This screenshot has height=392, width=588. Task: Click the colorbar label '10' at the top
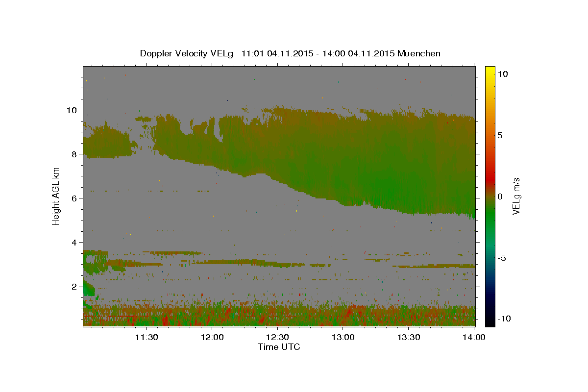point(502,74)
